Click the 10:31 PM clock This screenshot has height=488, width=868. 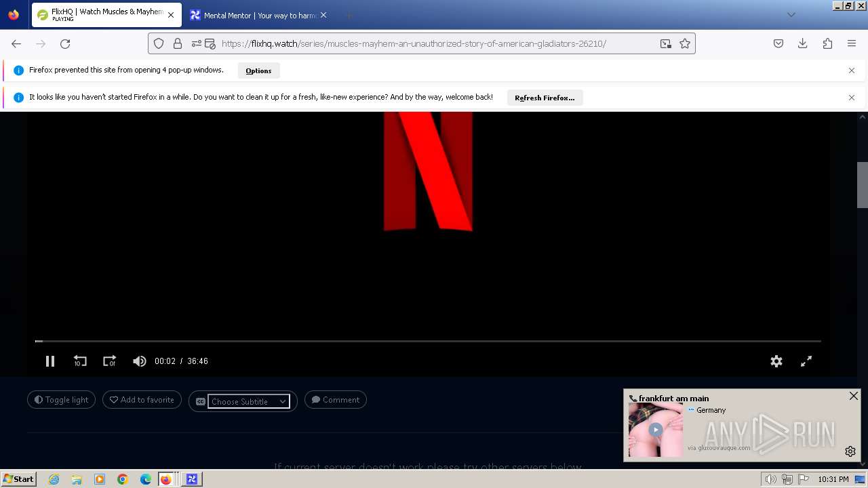point(833,479)
